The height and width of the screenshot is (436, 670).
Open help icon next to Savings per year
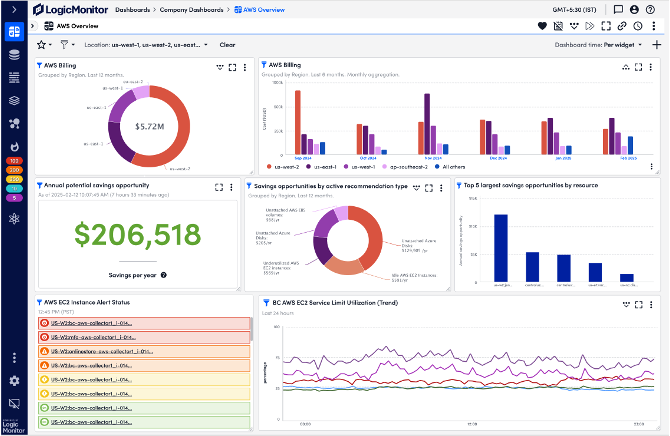[x=163, y=273]
